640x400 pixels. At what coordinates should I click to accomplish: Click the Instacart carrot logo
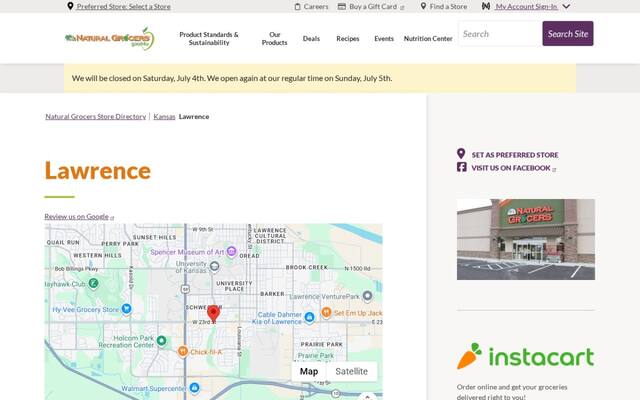pyautogui.click(x=526, y=356)
